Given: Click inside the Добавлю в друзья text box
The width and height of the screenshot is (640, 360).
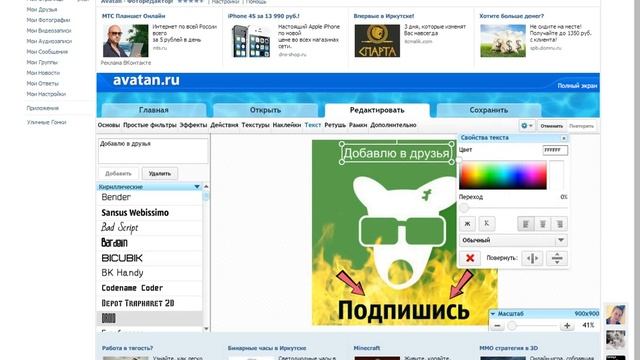Looking at the screenshot, I should coord(153,151).
